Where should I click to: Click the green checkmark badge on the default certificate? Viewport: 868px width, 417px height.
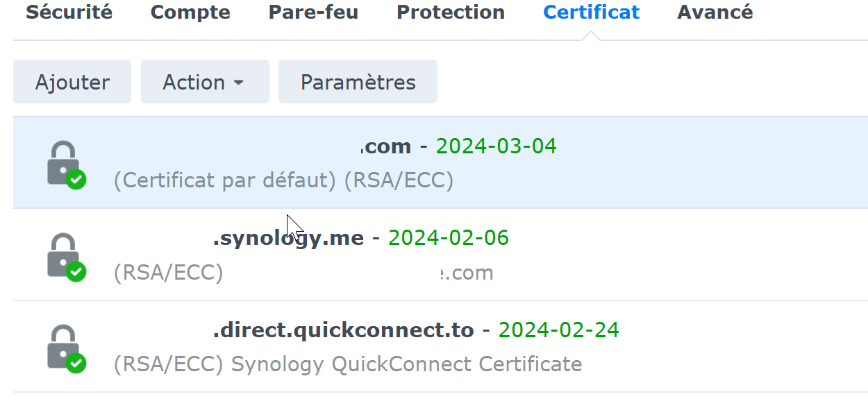point(76,180)
